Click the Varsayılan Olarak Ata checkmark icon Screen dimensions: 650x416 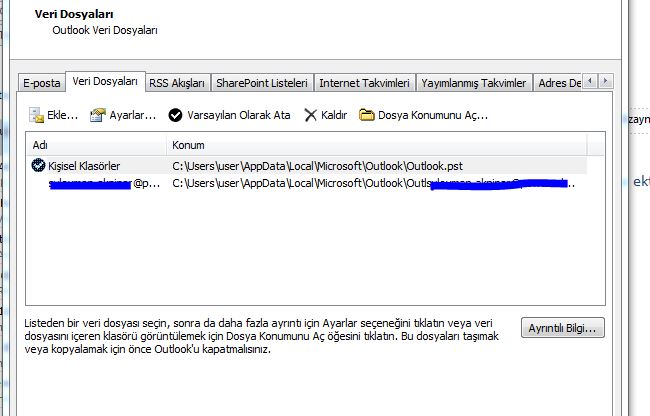tap(175, 115)
